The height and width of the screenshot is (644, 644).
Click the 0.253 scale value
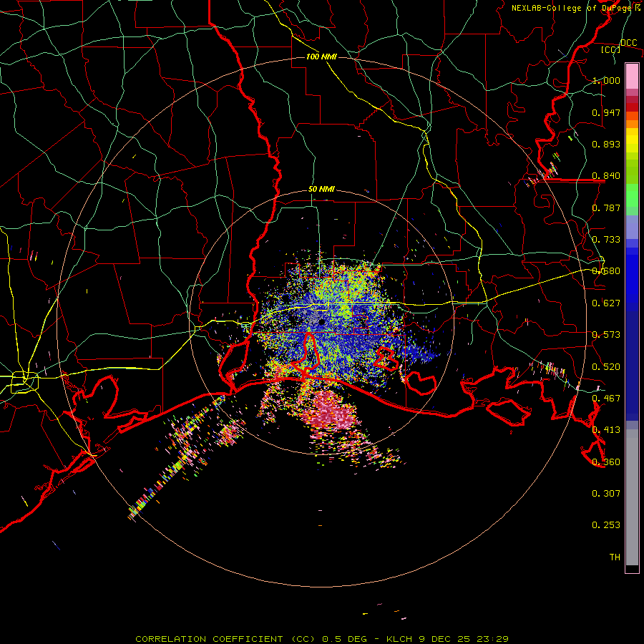pos(606,525)
